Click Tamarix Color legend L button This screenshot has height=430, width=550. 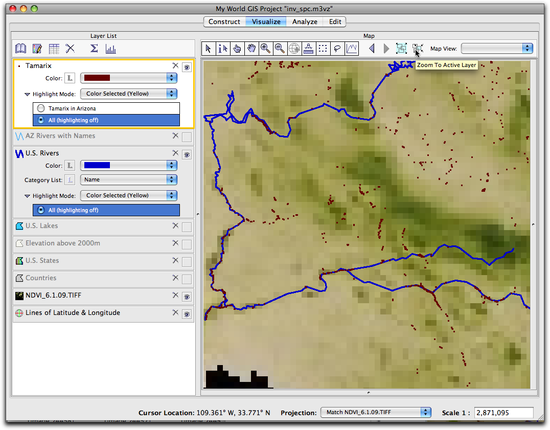(x=70, y=78)
